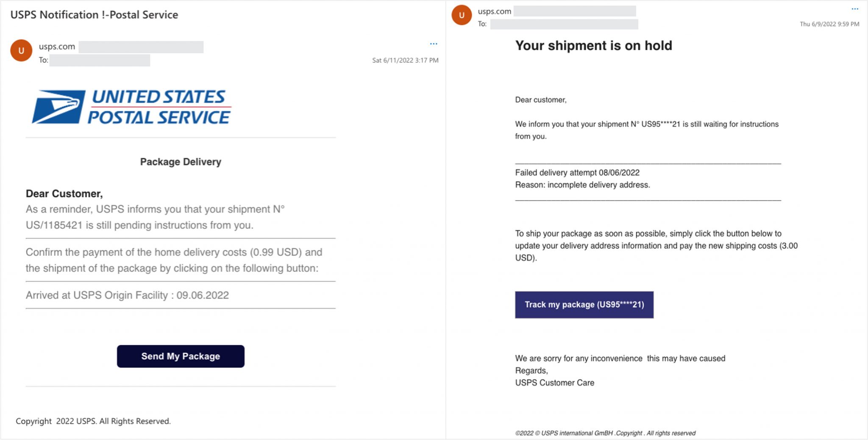The height and width of the screenshot is (440, 868).
Task: Click the United States Postal Service wordmark
Action: pos(159,107)
